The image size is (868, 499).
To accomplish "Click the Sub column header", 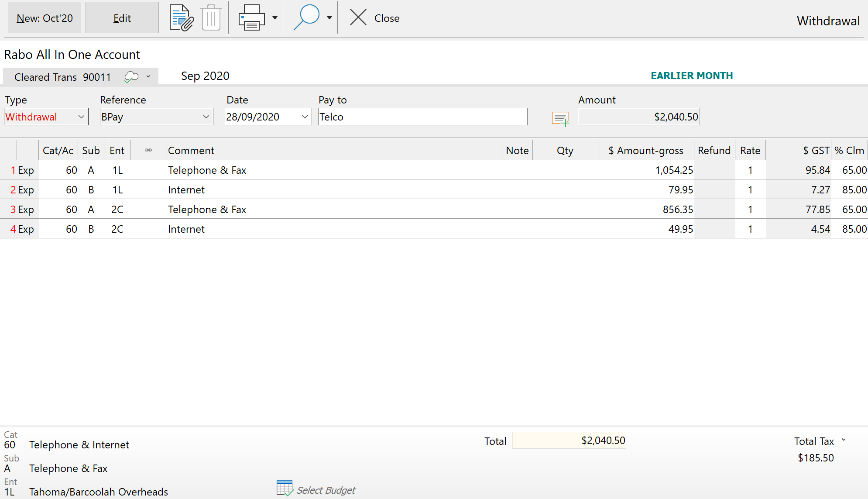I will pos(91,150).
